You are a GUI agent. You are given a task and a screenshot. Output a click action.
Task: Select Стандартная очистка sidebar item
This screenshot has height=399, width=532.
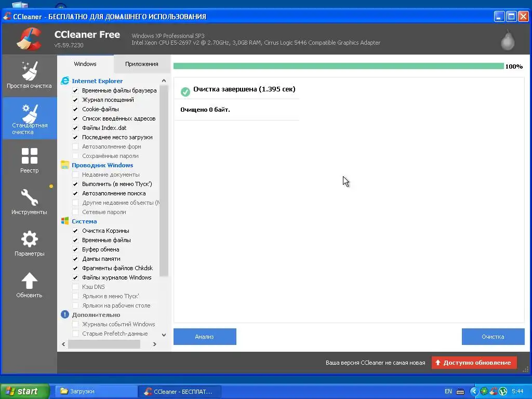(x=29, y=118)
